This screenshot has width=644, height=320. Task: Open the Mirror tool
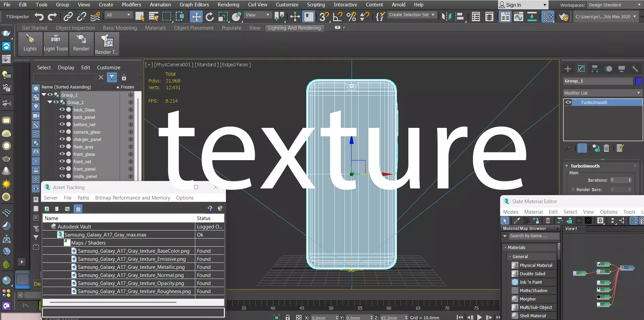(x=446, y=16)
